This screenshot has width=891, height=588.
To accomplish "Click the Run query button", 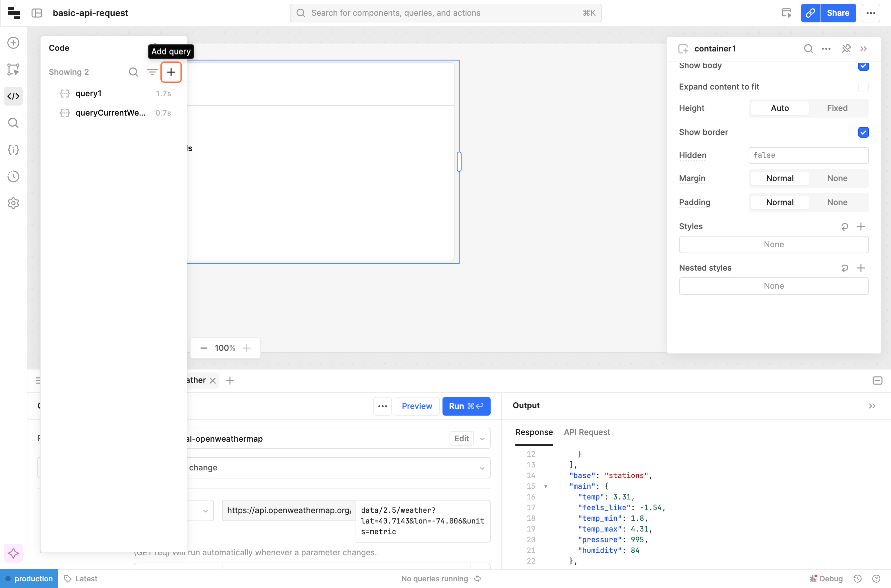I will (466, 406).
